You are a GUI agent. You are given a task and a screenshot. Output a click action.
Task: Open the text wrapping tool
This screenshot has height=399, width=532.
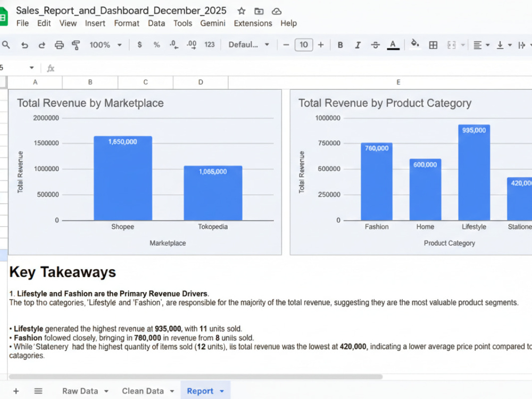coord(522,45)
